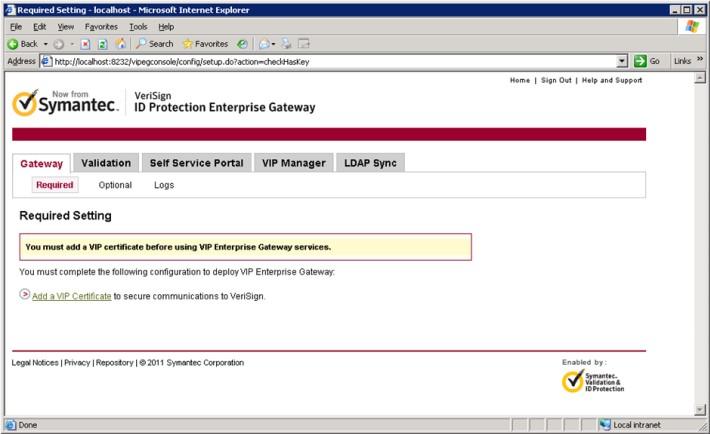Switch to the Validation tab
Screen dimensions: 710x434
point(106,163)
